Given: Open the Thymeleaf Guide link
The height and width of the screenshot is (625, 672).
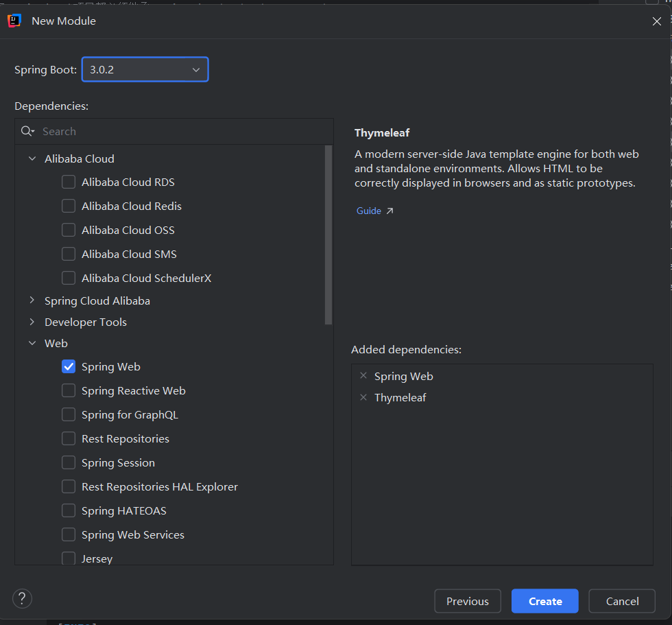Looking at the screenshot, I should [369, 211].
